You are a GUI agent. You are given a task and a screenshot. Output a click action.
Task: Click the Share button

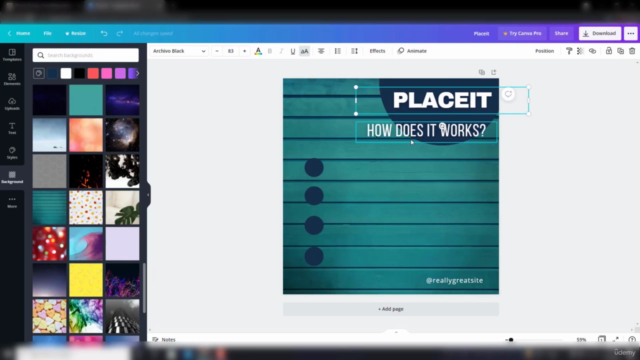(561, 33)
